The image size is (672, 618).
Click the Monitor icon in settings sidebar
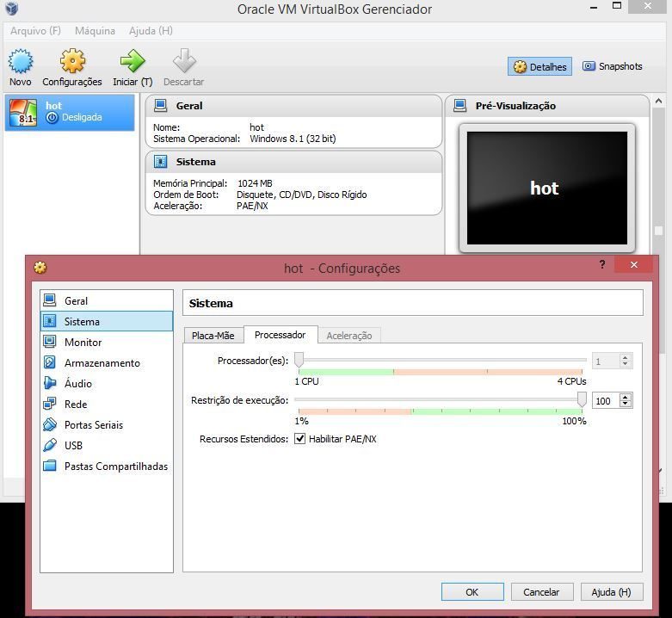[x=50, y=342]
